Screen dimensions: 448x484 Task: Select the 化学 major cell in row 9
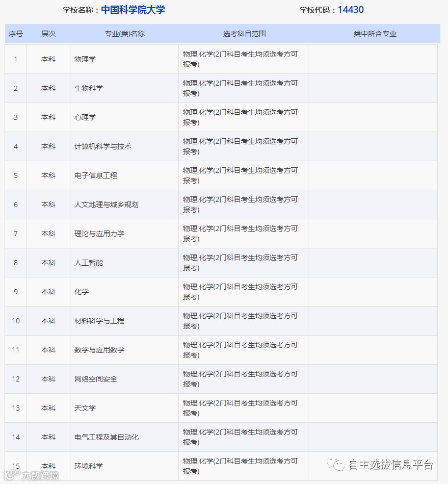[124, 292]
